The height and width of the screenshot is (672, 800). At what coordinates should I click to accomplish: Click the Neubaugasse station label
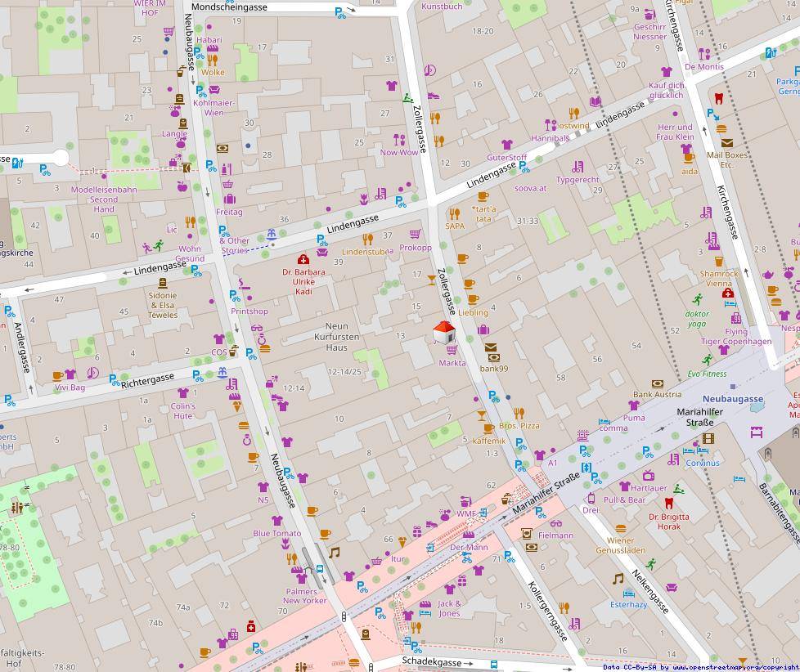click(732, 400)
